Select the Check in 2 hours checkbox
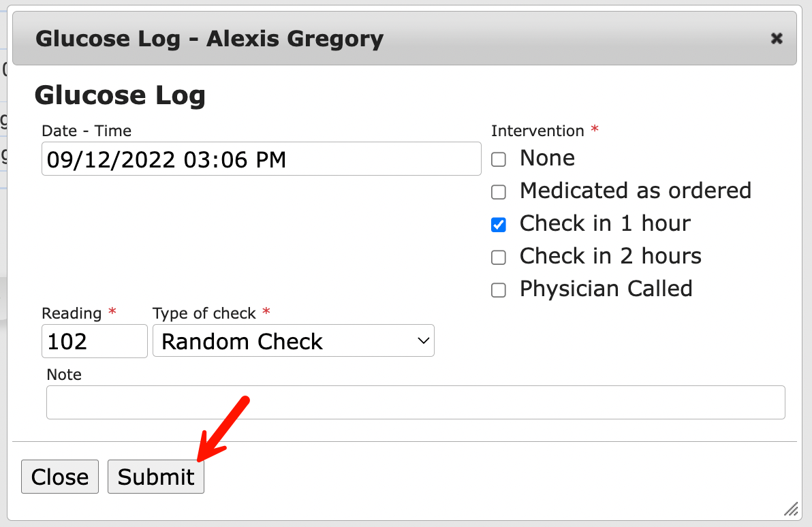 [x=499, y=258]
